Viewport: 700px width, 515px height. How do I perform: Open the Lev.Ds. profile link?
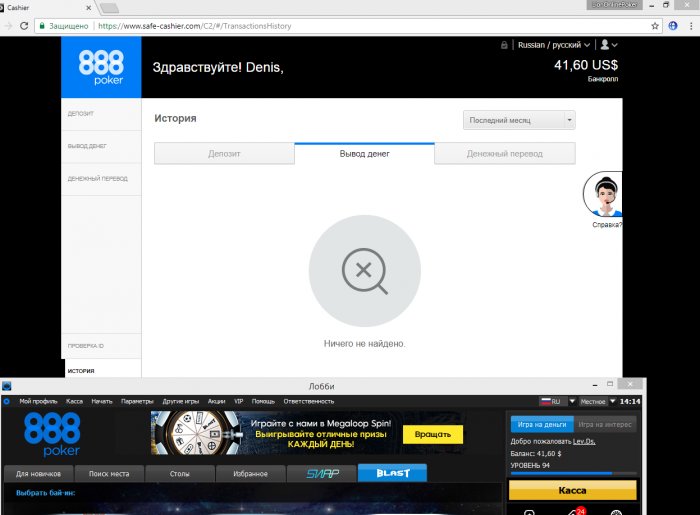pos(584,441)
